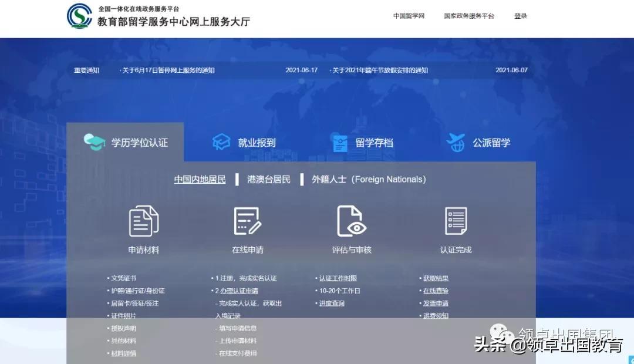Screen dimensions: 634x364
Task: Click 登录 to sign in
Action: [x=521, y=16]
